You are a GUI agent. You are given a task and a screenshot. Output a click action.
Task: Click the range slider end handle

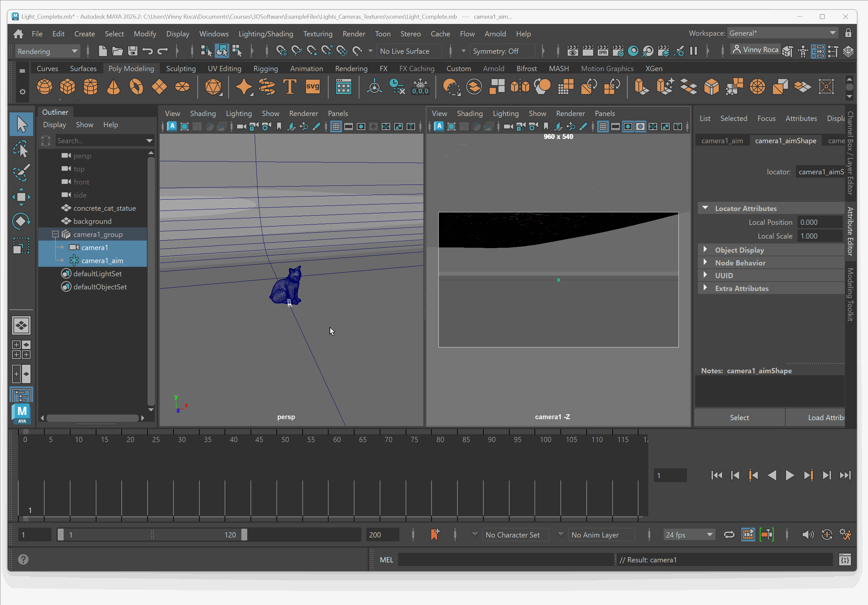[244, 535]
